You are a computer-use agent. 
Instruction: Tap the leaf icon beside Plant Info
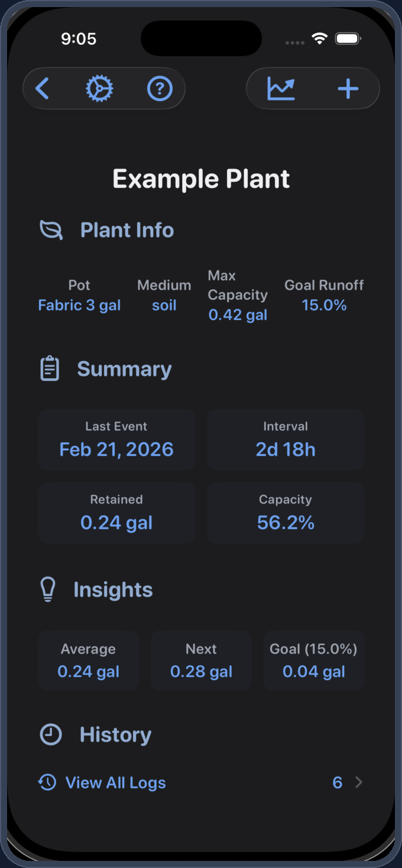[51, 230]
